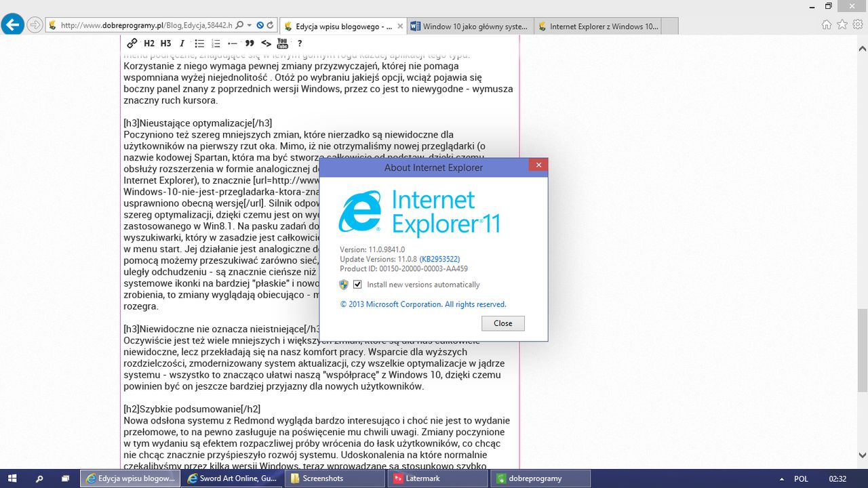Click the dobreprogramy URL address field
This screenshot has width=868, height=488.
tap(146, 25)
